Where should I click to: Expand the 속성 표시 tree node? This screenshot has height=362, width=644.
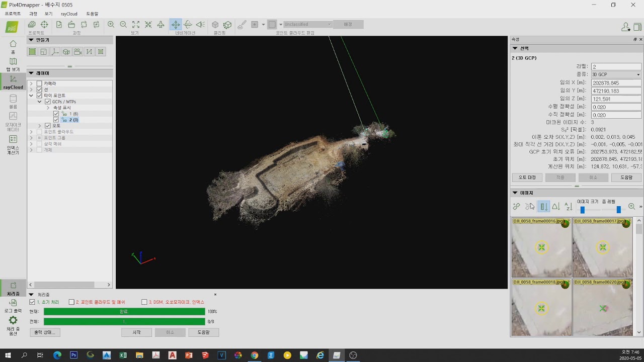click(x=48, y=108)
